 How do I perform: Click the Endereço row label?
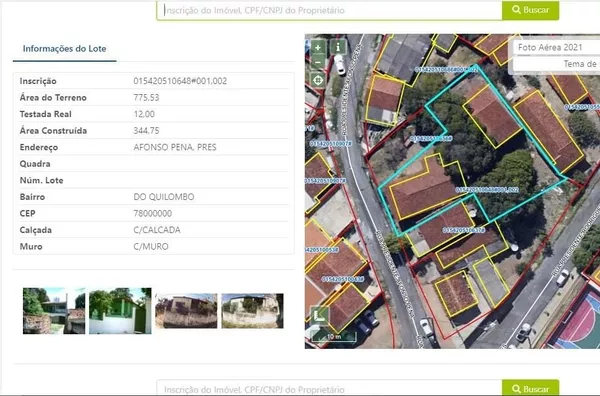click(x=39, y=147)
